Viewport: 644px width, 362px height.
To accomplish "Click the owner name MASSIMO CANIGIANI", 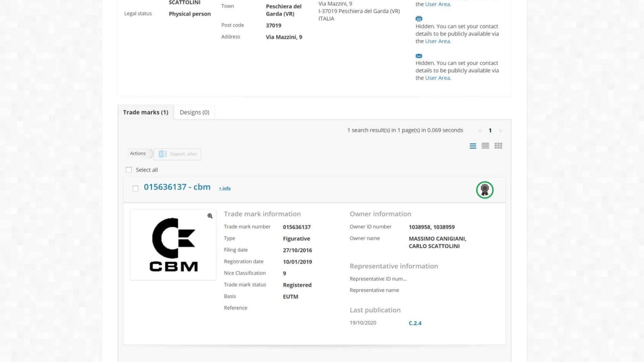I will pyautogui.click(x=437, y=239).
